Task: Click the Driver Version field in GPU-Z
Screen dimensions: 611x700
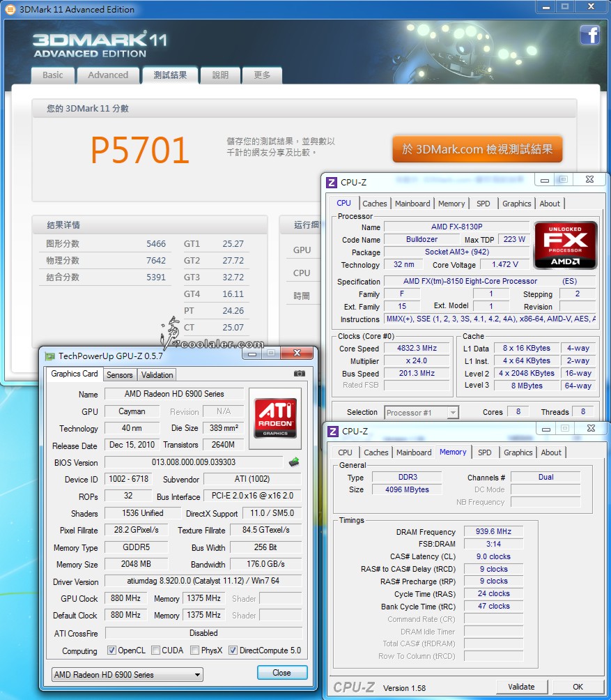Action: [203, 581]
